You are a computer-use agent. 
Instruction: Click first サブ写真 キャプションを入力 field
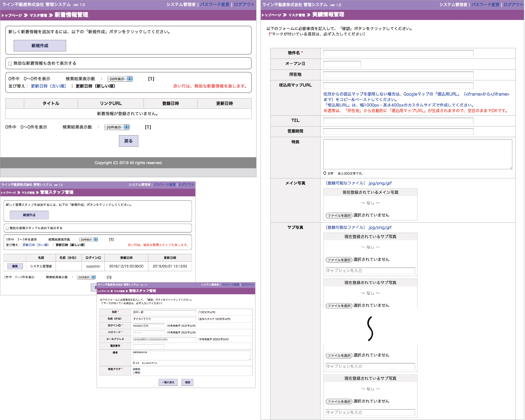click(x=370, y=271)
